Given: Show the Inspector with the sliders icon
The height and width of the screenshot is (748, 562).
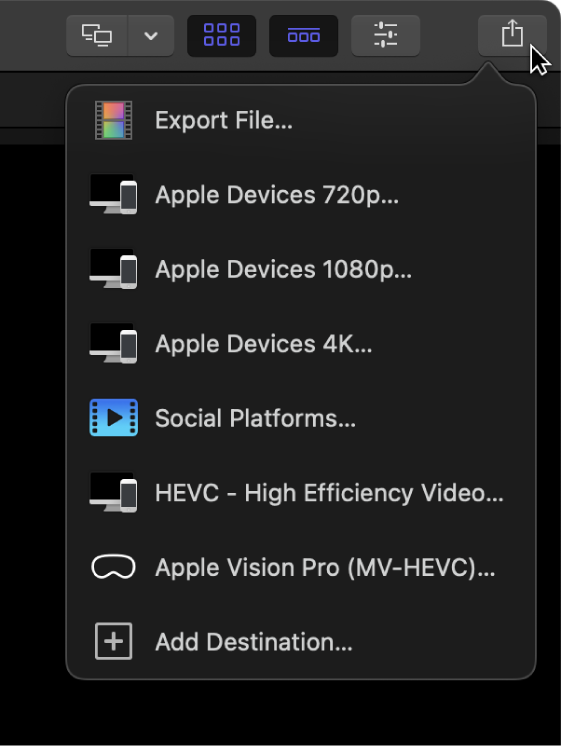Looking at the screenshot, I should pyautogui.click(x=385, y=35).
